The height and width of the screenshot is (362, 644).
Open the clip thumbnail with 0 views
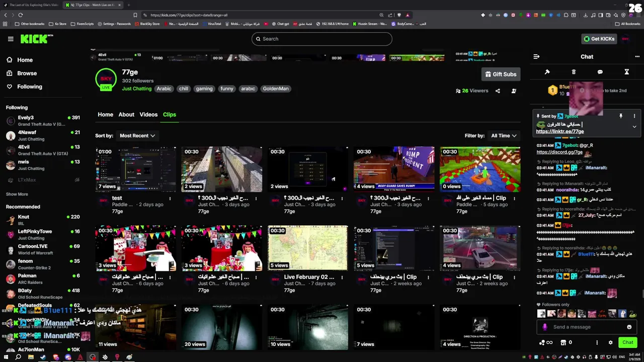coord(480,169)
